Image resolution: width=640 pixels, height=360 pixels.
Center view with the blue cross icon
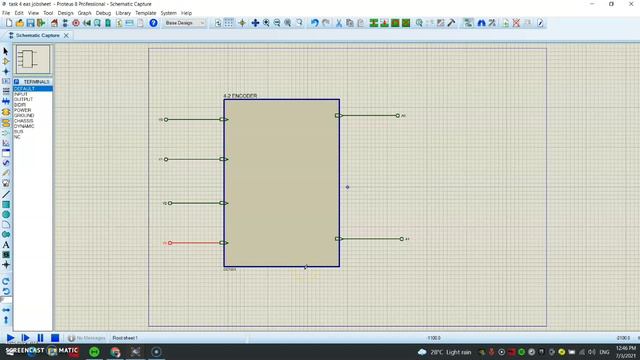pyautogui.click(x=255, y=23)
